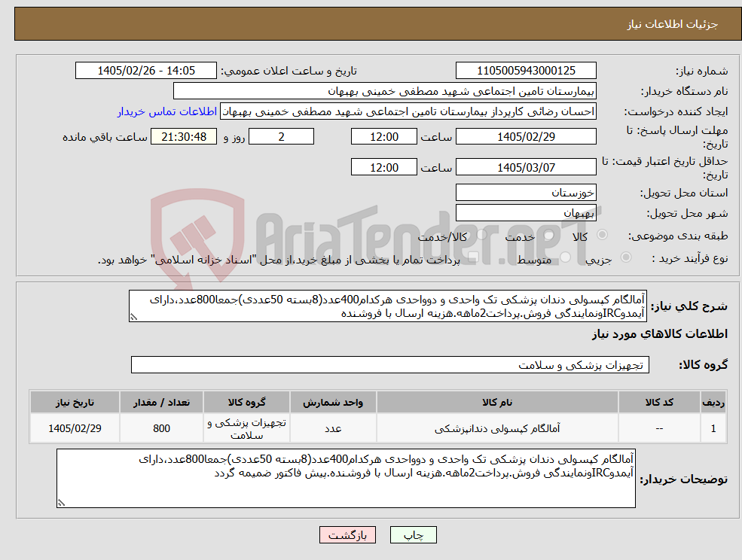The image size is (742, 560).
Task: Click the general need description textarea
Action: point(387,306)
